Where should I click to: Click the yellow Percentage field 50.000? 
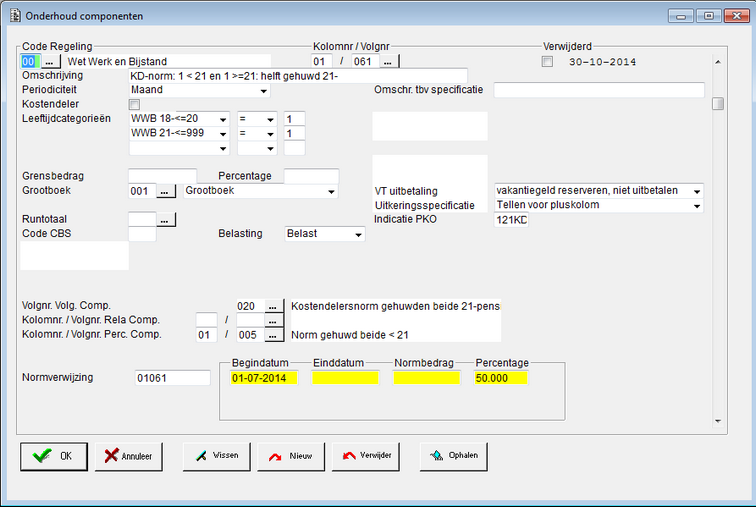click(x=501, y=378)
